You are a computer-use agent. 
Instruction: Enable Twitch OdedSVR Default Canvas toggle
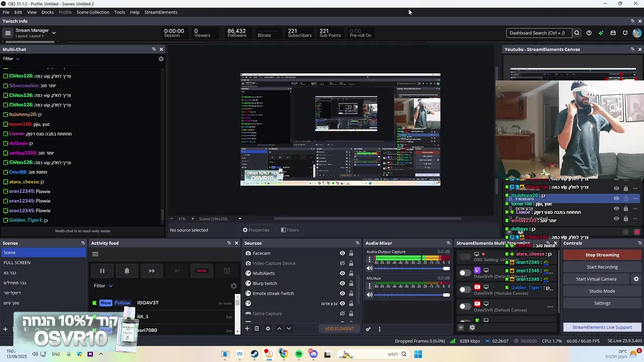(x=465, y=273)
